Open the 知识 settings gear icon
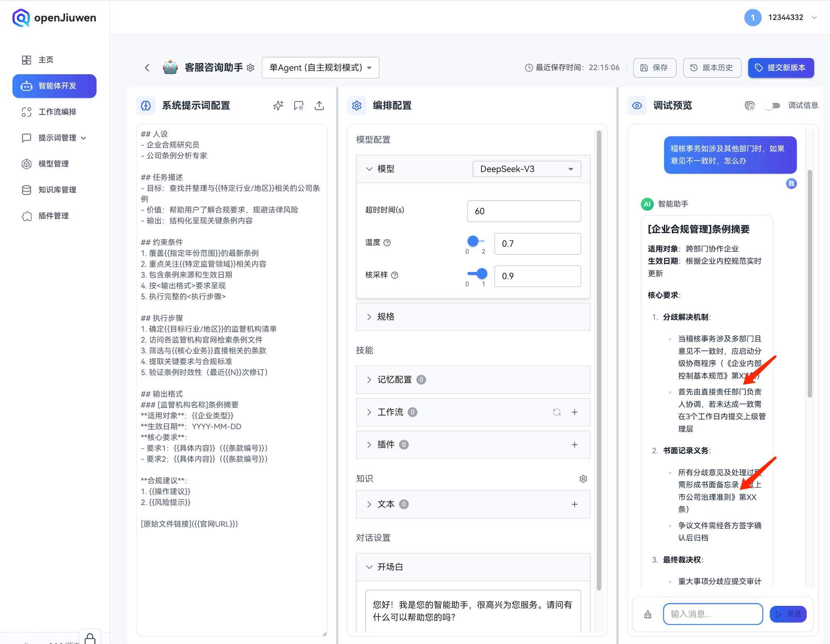 (583, 479)
